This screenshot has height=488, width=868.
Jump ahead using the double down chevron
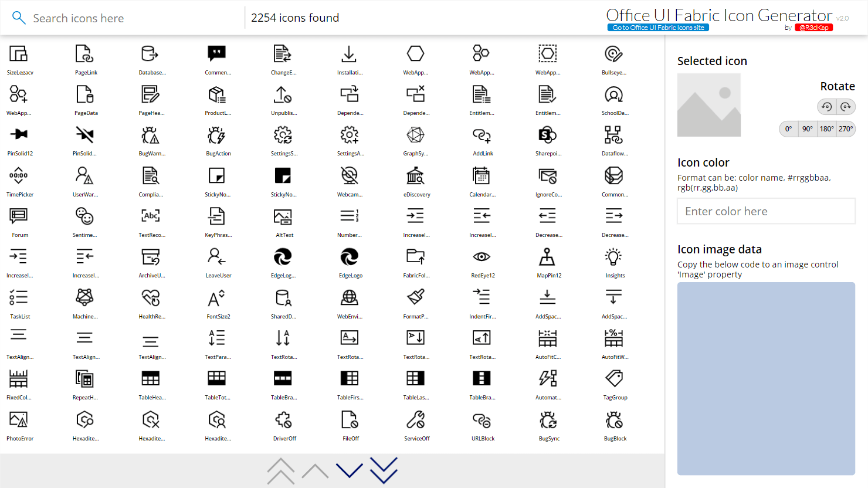pos(383,469)
